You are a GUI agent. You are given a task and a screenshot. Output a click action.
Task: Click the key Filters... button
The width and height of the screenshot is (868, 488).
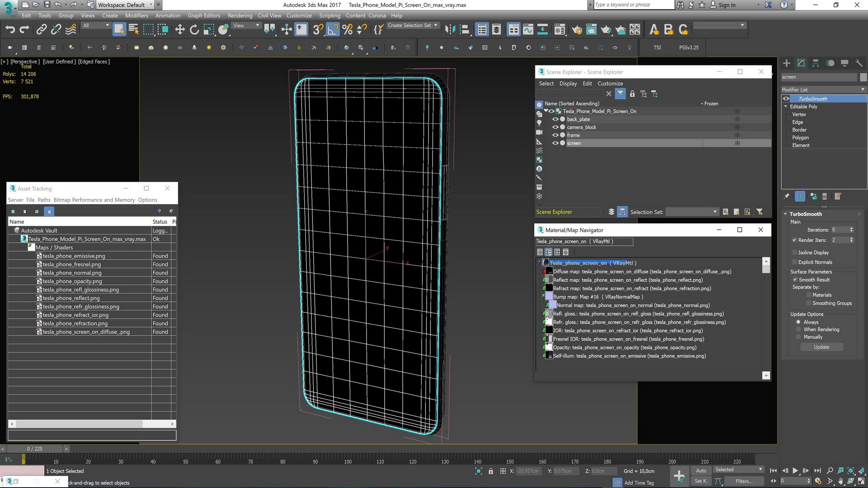[744, 481]
